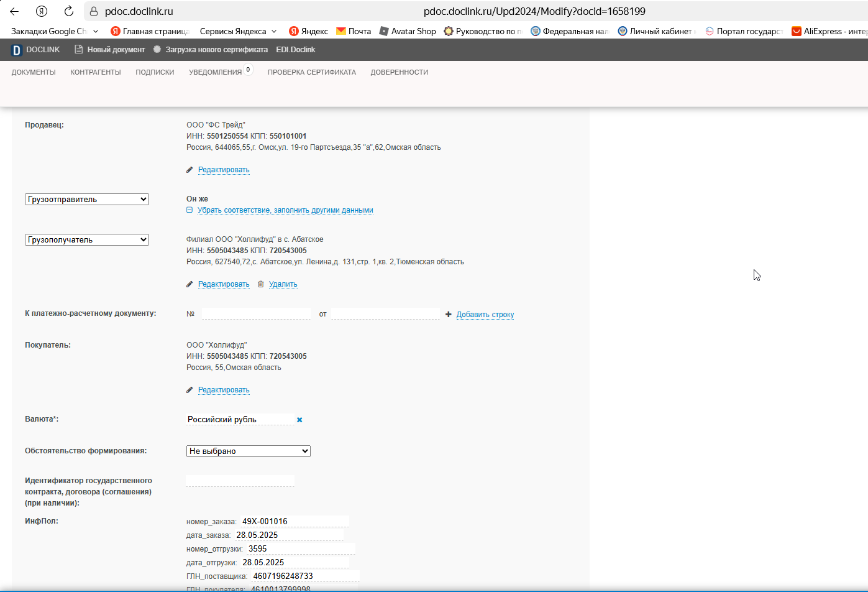Click Добавить строку link
The image size is (868, 592).
click(485, 315)
